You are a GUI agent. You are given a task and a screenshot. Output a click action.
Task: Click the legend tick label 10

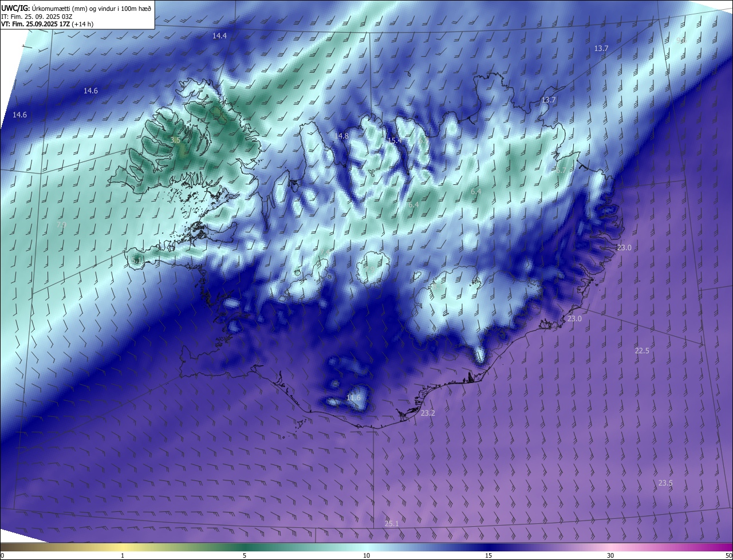[x=366, y=555]
